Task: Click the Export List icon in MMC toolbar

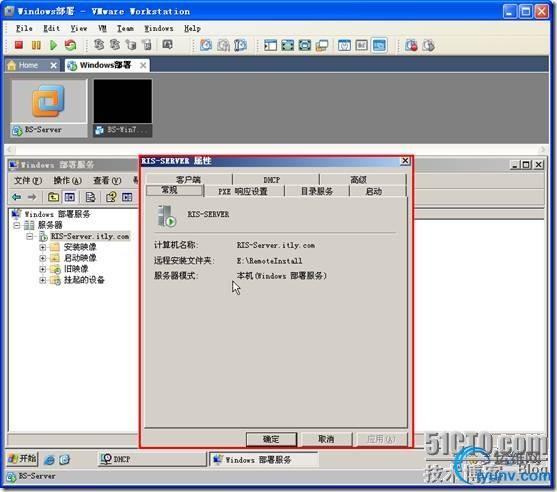Action: 90,197
